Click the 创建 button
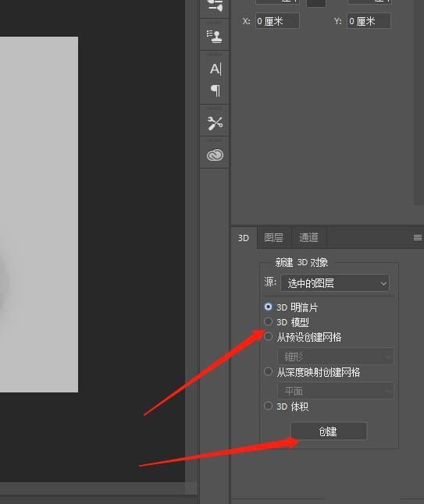The image size is (424, 504). 329,431
